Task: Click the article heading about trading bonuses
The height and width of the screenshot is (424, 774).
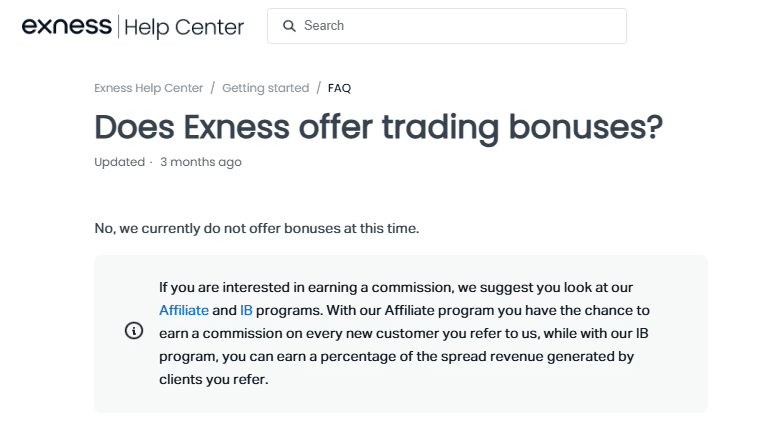Action: point(378,127)
